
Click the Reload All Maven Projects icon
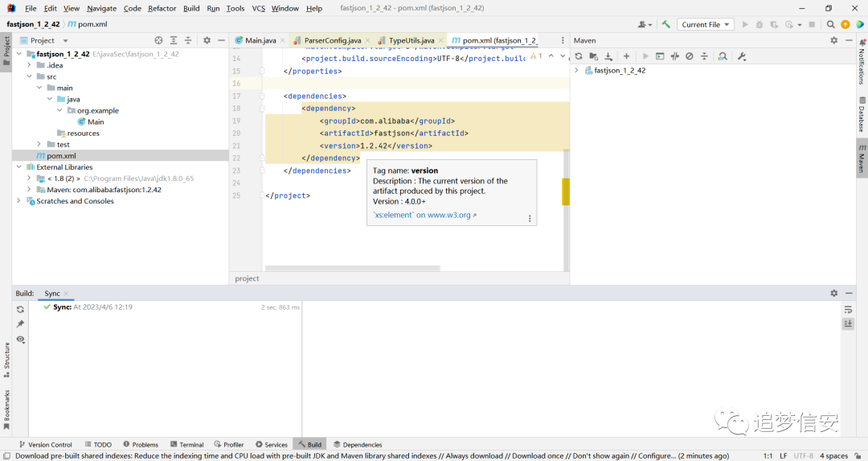579,56
